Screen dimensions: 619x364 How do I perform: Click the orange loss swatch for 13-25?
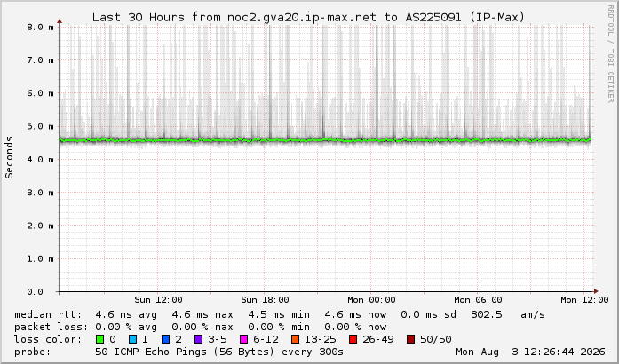(x=295, y=339)
